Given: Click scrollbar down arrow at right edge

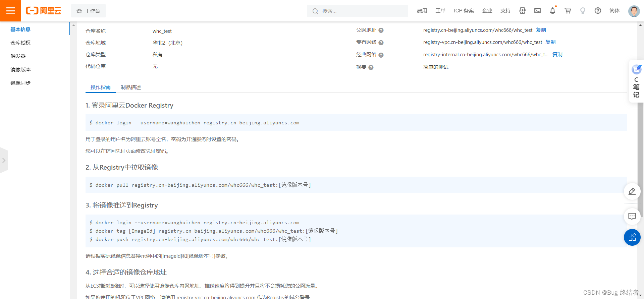Looking at the screenshot, I should [641, 296].
